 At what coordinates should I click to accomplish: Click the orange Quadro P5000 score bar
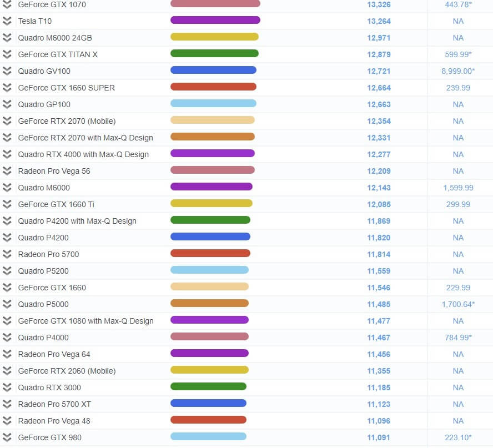click(x=209, y=303)
